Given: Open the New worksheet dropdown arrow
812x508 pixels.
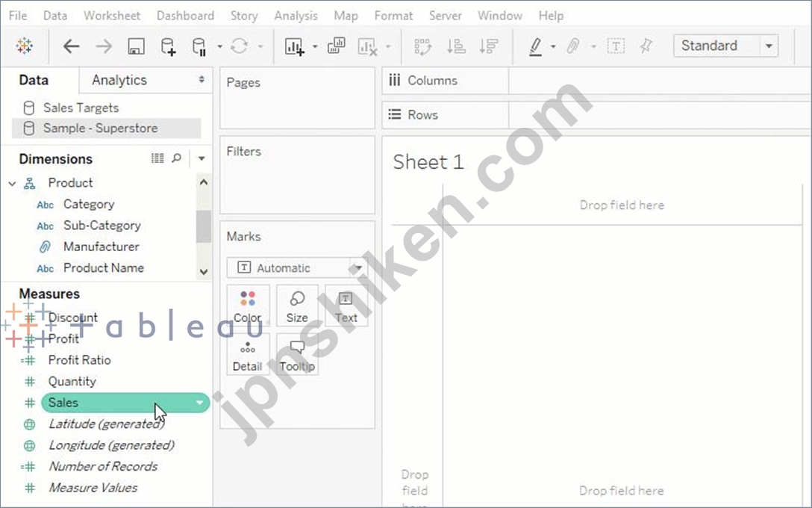Looking at the screenshot, I should tap(315, 46).
